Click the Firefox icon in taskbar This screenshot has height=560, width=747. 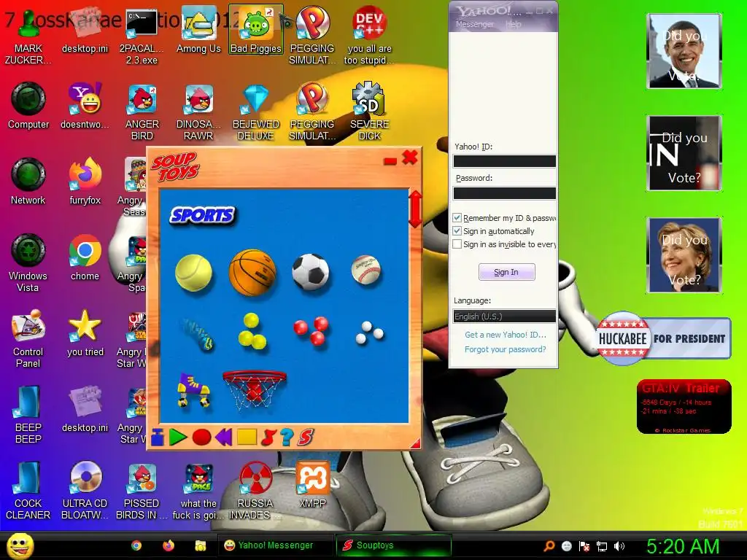pyautogui.click(x=169, y=545)
